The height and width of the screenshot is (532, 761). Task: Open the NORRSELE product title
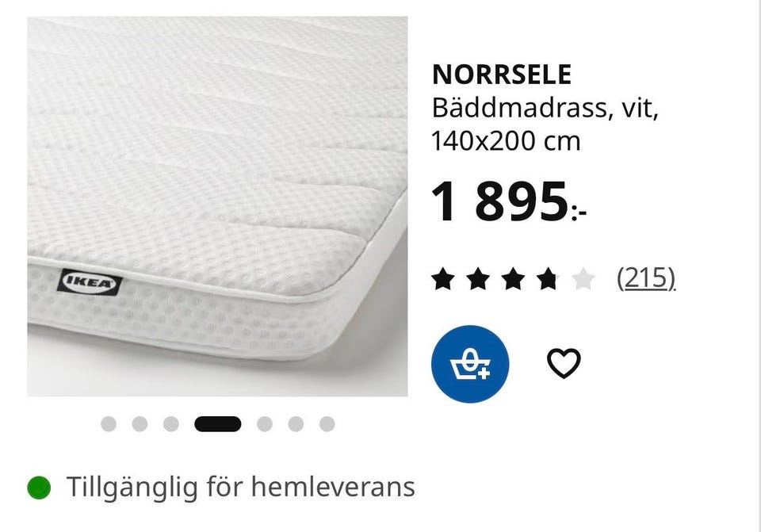tap(501, 75)
